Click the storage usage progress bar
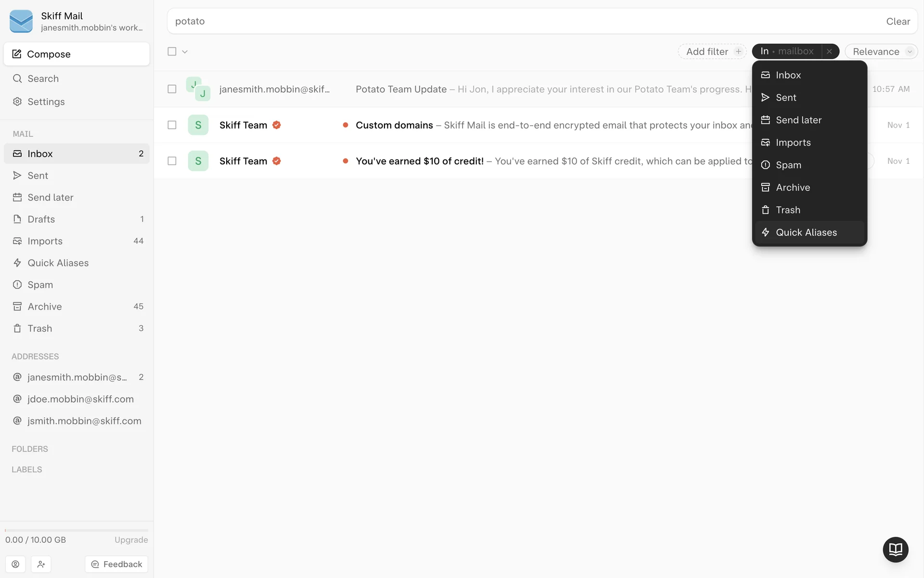This screenshot has height=578, width=924. 77,530
